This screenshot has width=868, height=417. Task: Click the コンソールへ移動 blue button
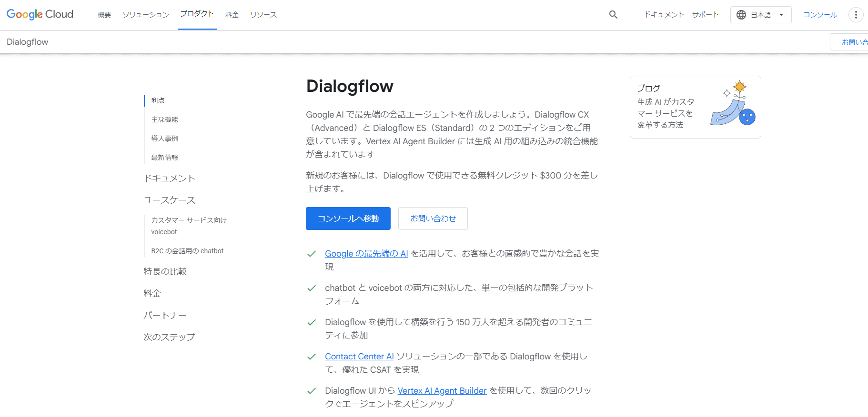(348, 218)
